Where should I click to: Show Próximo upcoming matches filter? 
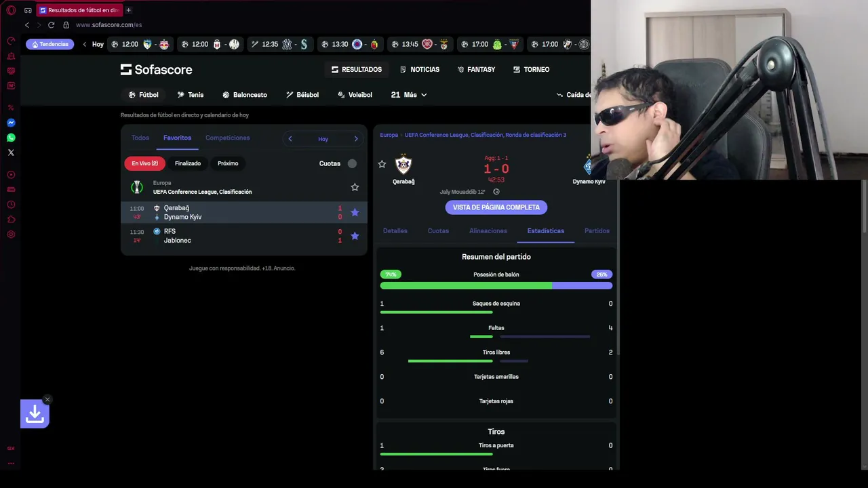[x=228, y=163]
